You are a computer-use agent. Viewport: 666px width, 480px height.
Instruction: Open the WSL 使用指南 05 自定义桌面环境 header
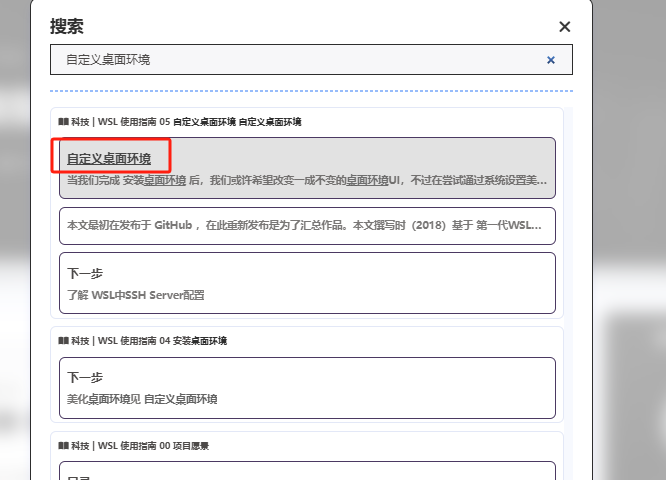point(190,122)
